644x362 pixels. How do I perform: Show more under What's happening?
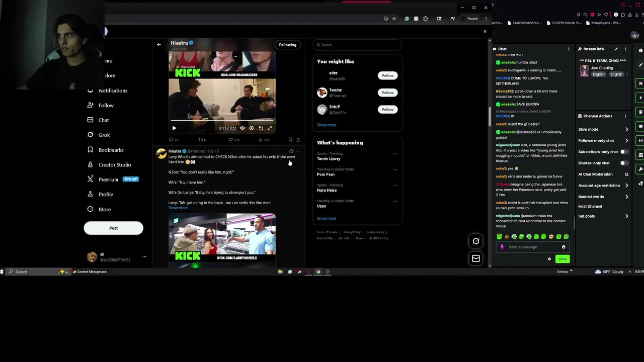coord(327,218)
